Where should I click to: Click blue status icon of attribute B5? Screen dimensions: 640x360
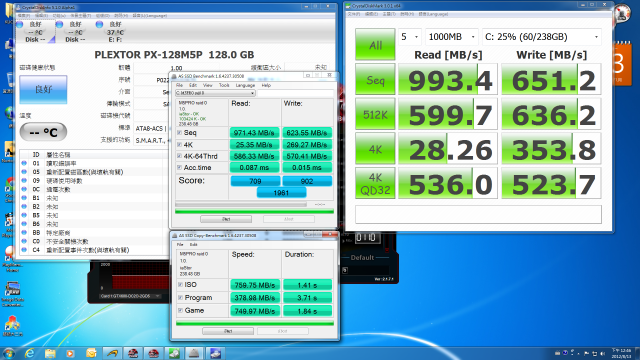pos(24,215)
